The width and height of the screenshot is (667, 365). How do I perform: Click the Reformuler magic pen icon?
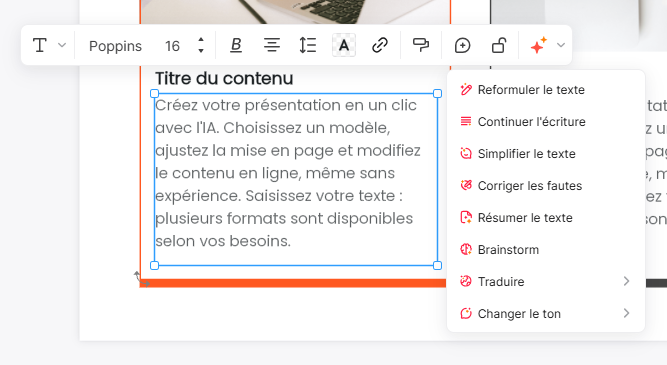coord(466,89)
